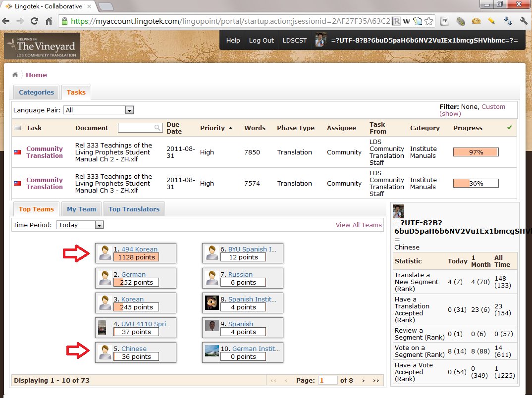
Task: Open the Korean team link ranked third
Action: coord(132,299)
